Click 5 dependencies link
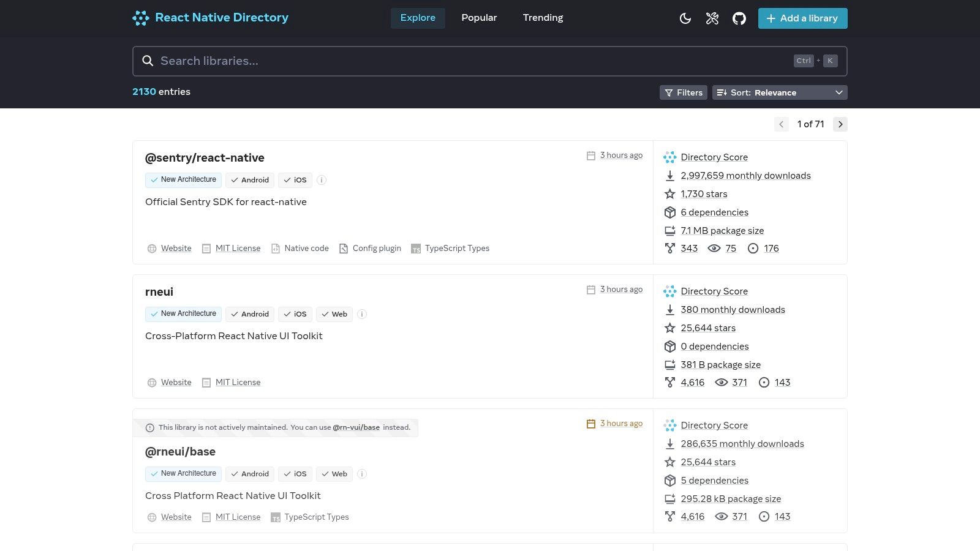This screenshot has width=980, height=551. tap(714, 481)
